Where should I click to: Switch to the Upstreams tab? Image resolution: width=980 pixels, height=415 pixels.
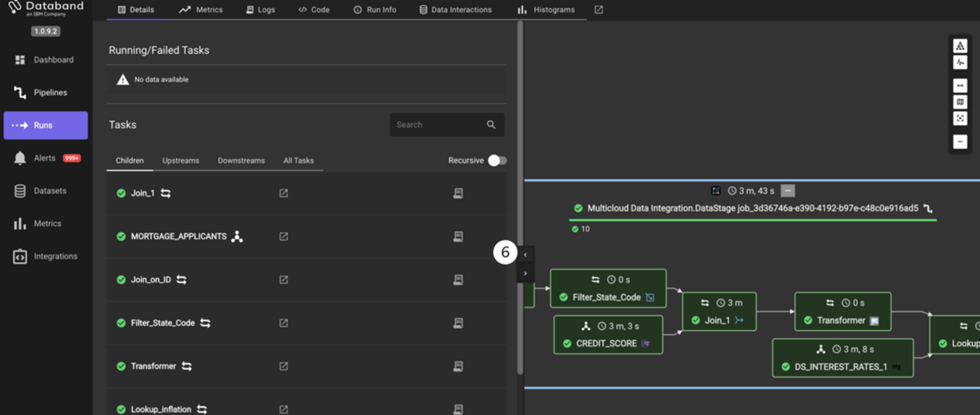[x=181, y=161]
